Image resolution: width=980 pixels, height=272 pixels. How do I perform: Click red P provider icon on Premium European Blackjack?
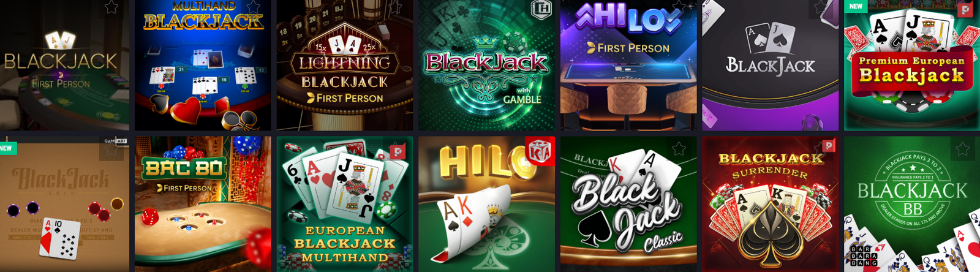(965, 9)
